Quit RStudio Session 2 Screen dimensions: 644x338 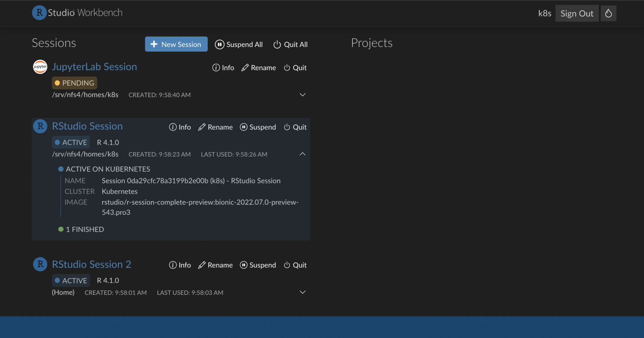tap(295, 265)
